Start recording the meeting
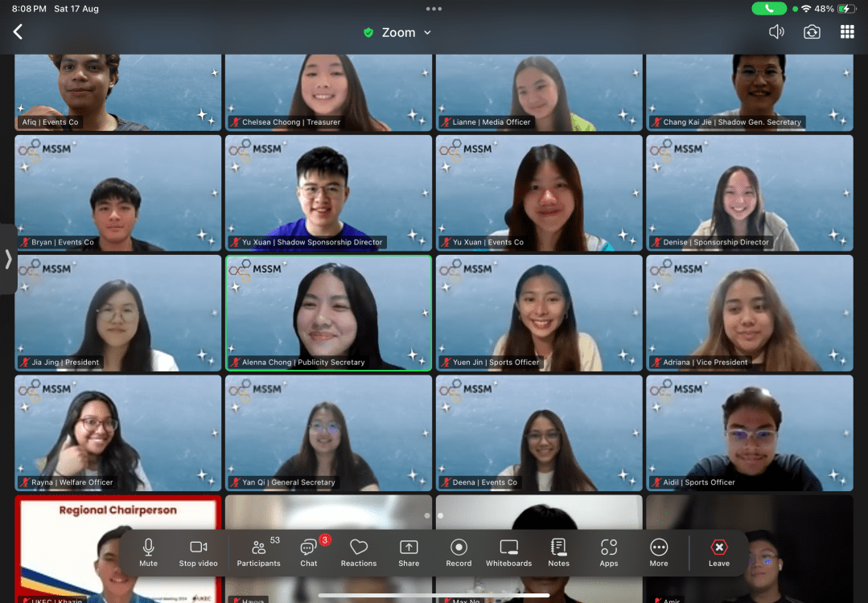The image size is (868, 603). click(459, 552)
